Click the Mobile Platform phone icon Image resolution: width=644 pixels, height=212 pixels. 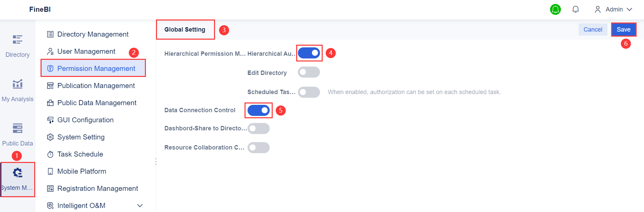[x=50, y=171]
